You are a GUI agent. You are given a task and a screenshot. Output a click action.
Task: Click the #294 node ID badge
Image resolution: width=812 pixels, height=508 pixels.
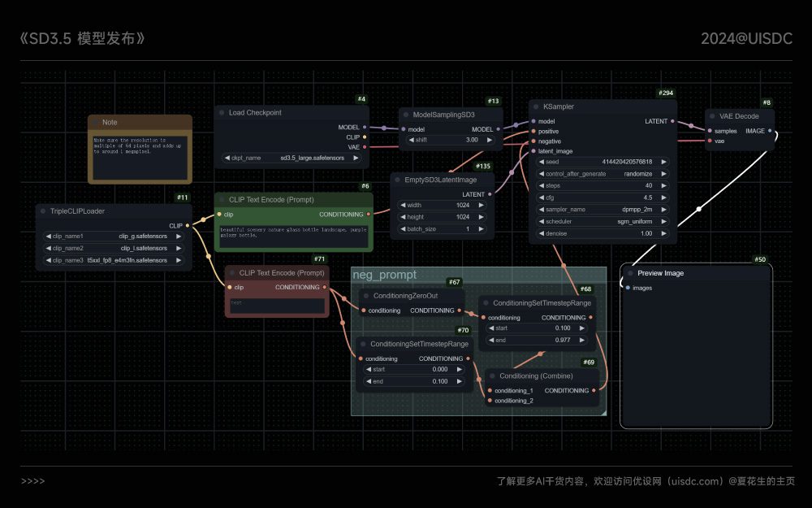click(666, 93)
